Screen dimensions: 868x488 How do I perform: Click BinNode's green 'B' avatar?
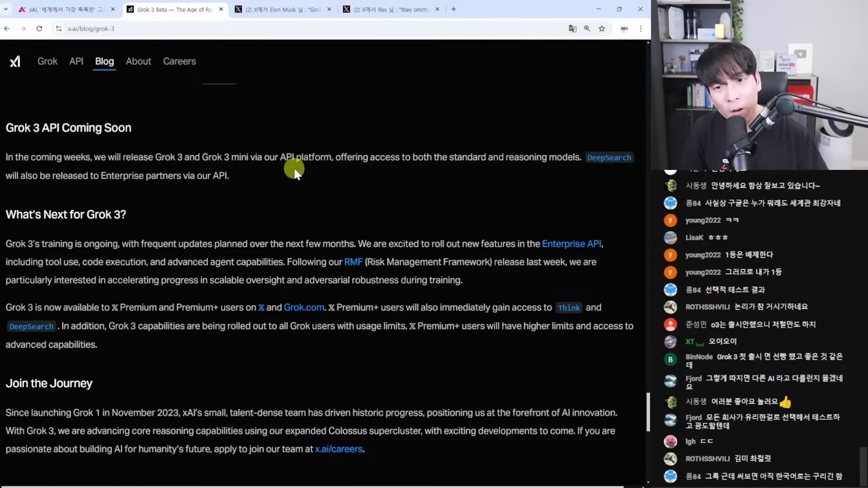(670, 360)
